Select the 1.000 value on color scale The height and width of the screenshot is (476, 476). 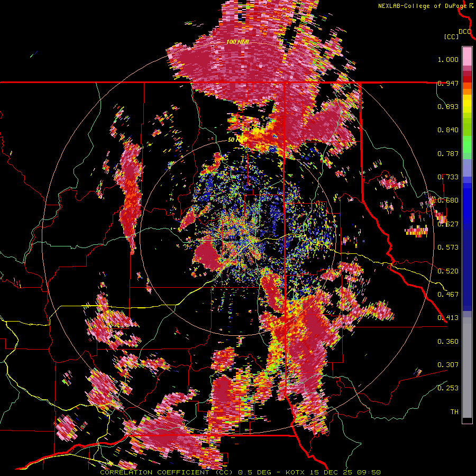448,59
